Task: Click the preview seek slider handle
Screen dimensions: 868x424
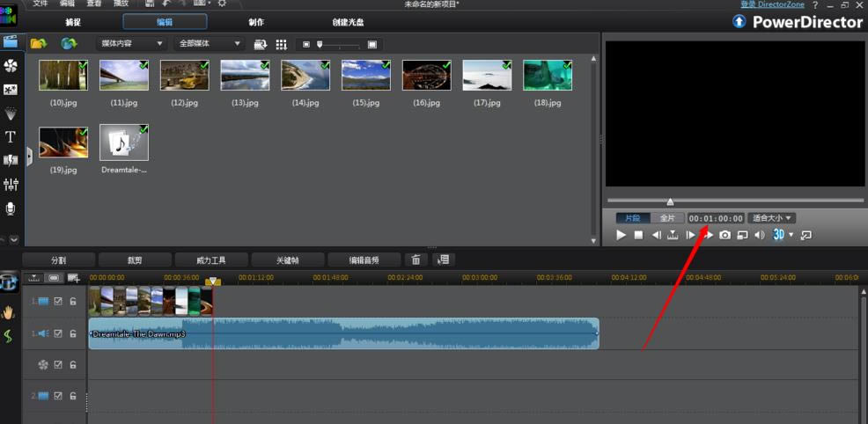Action: point(671,201)
